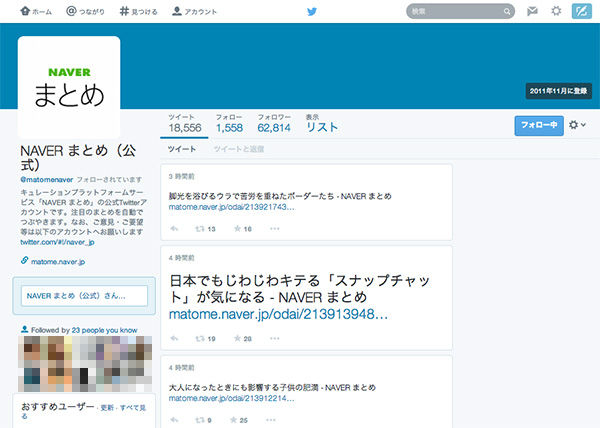Click the フォロー中 follow button
The height and width of the screenshot is (428, 600).
pyautogui.click(x=539, y=125)
